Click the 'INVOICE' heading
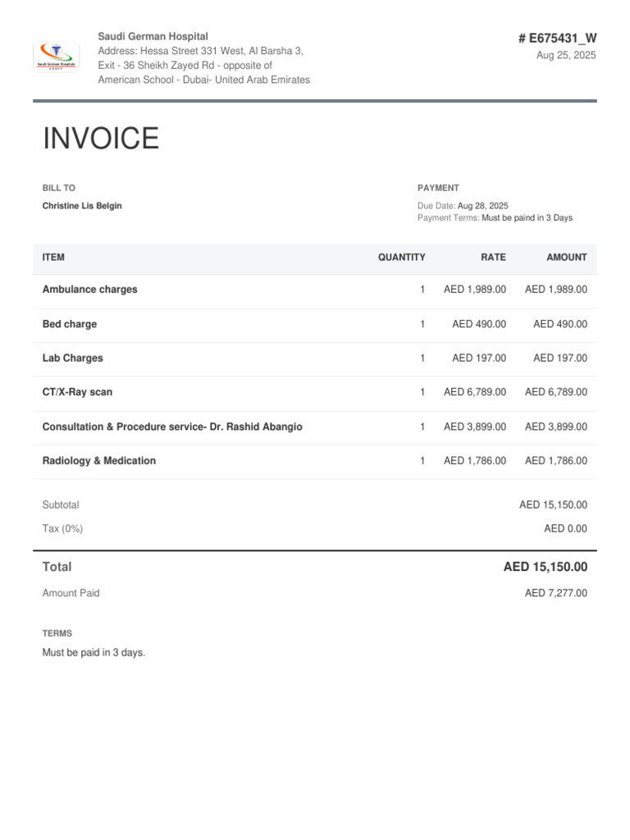630x840 pixels. click(x=101, y=138)
